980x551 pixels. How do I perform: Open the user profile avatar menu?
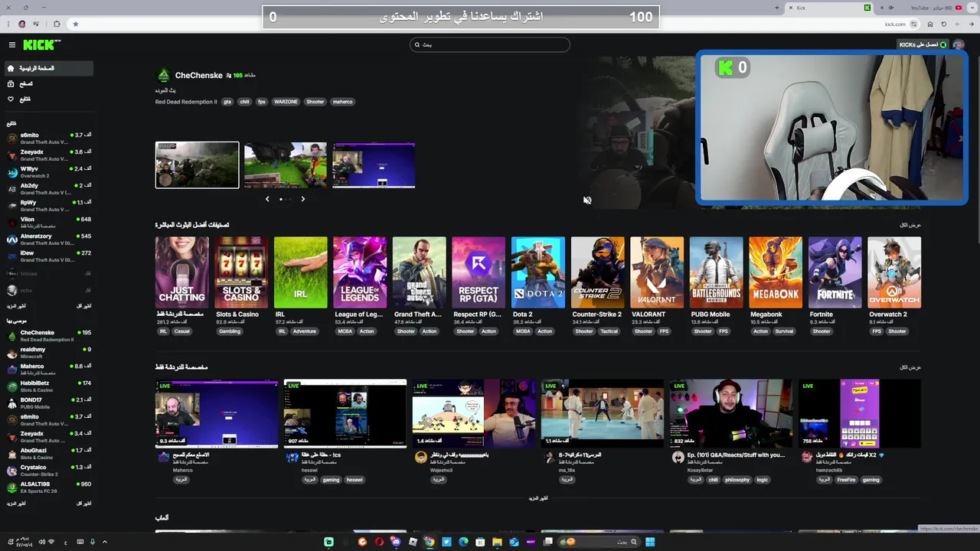pos(959,44)
